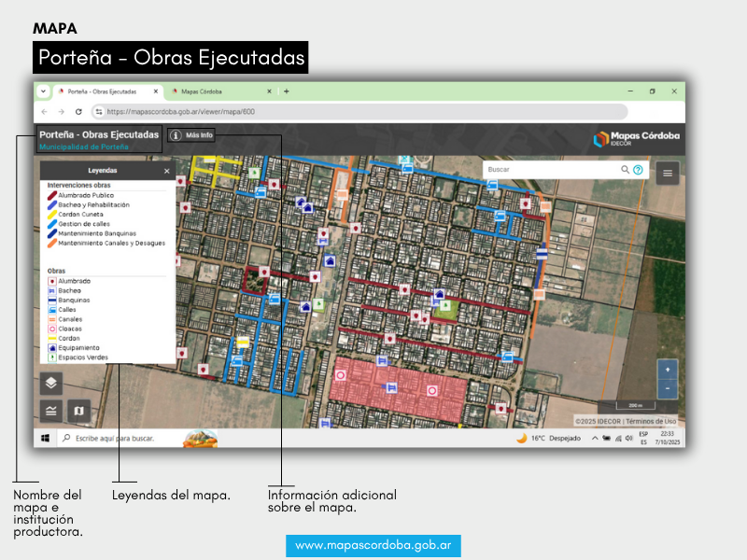The height and width of the screenshot is (560, 747).
Task: Open a new browser tab
Action: pos(287,91)
